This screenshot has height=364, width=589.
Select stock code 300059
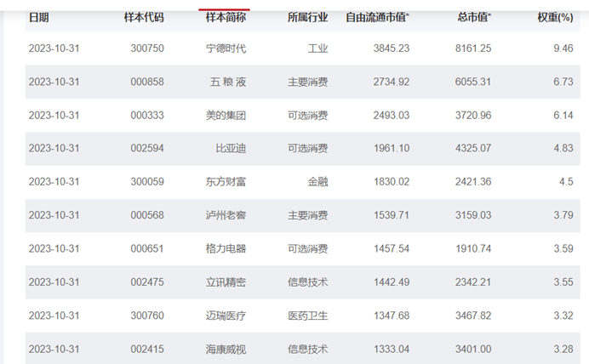click(147, 182)
